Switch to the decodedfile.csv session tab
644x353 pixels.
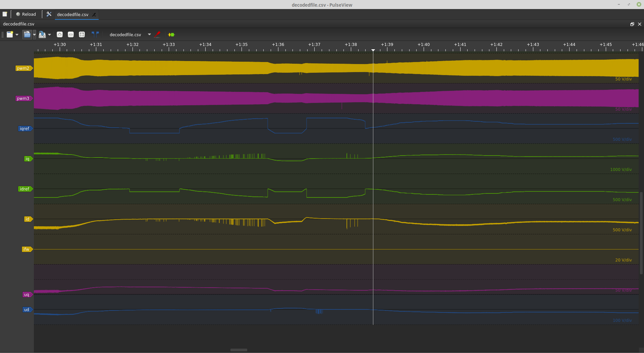[72, 14]
